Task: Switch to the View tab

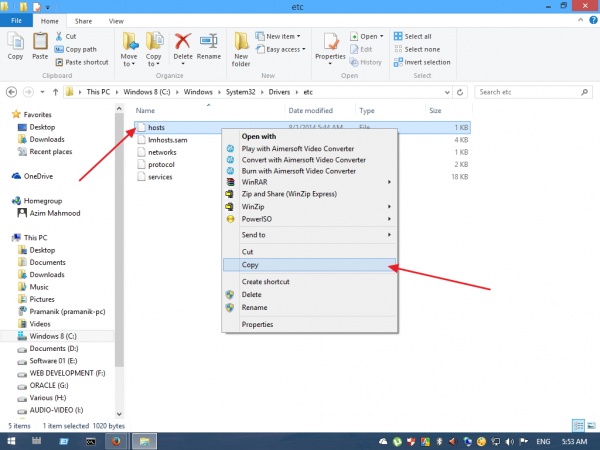Action: coord(116,21)
